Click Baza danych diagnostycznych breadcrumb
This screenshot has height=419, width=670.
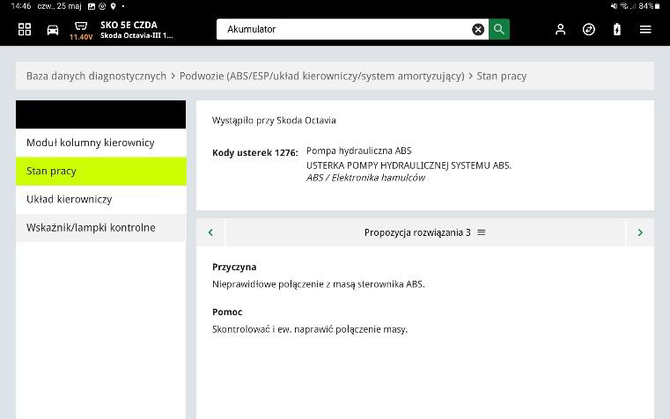coord(96,76)
